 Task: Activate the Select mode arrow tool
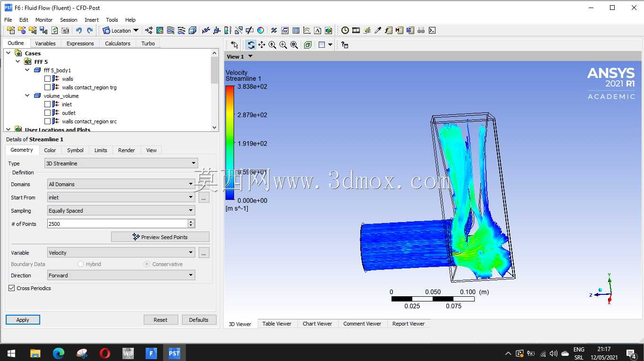click(235, 45)
